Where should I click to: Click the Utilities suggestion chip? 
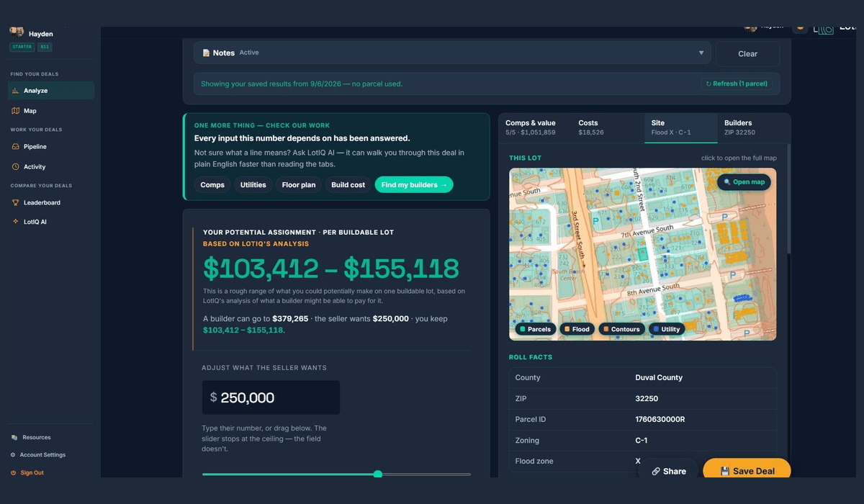pyautogui.click(x=253, y=185)
